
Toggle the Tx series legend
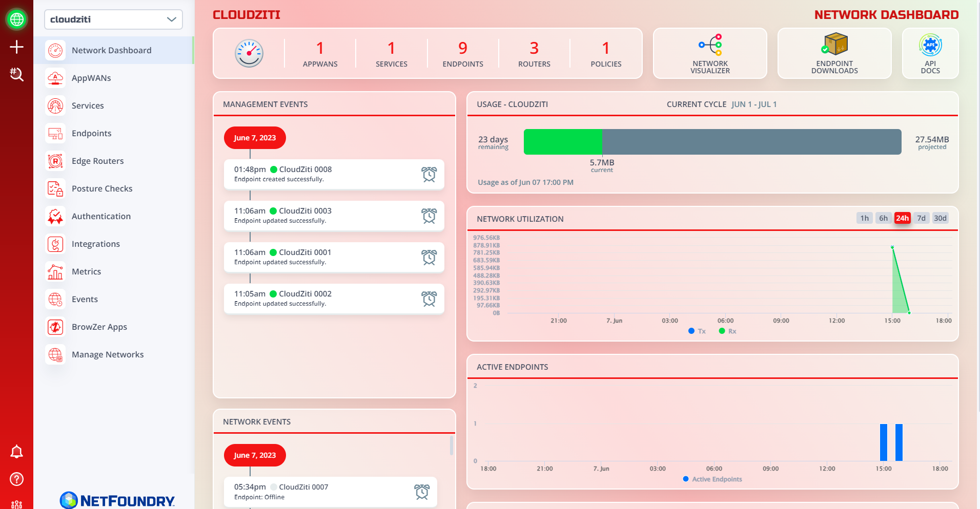tap(697, 331)
